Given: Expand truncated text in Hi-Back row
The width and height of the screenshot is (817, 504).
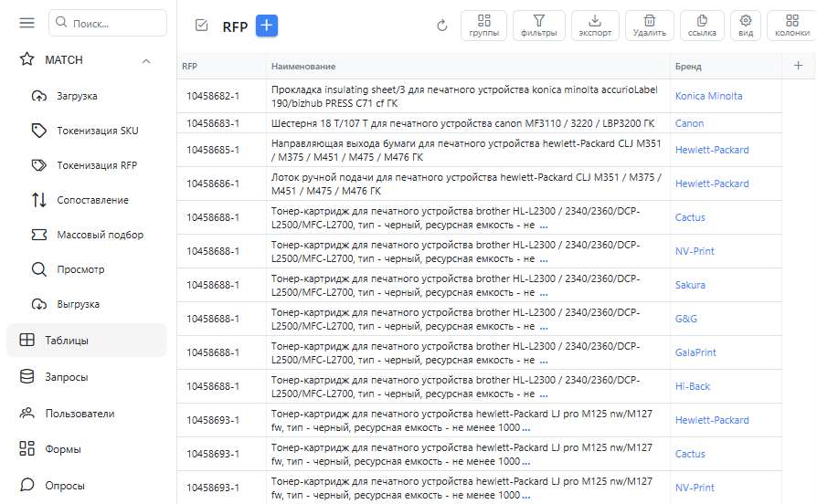Looking at the screenshot, I should tap(544, 395).
